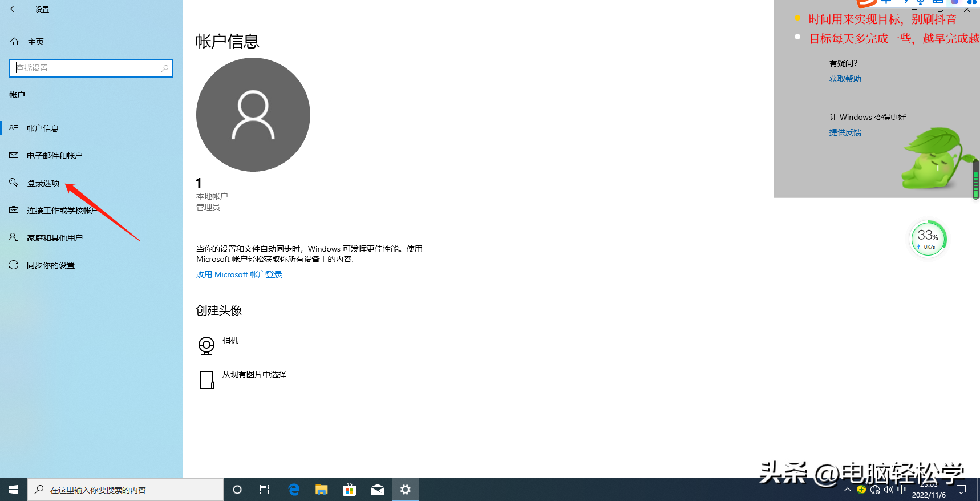Click 改用 Microsoft 帐户登录 link
This screenshot has width=980, height=501.
[x=239, y=274]
